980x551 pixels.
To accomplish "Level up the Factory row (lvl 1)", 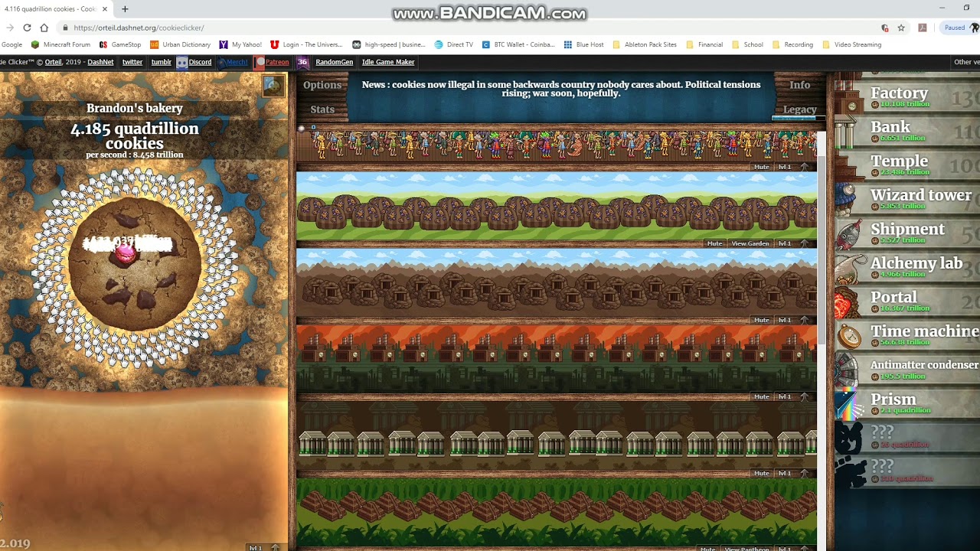I will pyautogui.click(x=793, y=396).
